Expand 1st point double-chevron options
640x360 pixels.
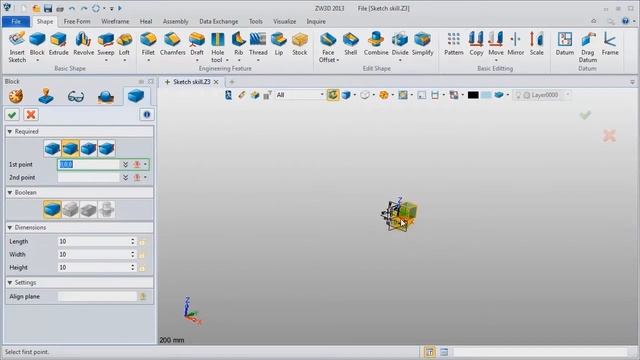125,164
